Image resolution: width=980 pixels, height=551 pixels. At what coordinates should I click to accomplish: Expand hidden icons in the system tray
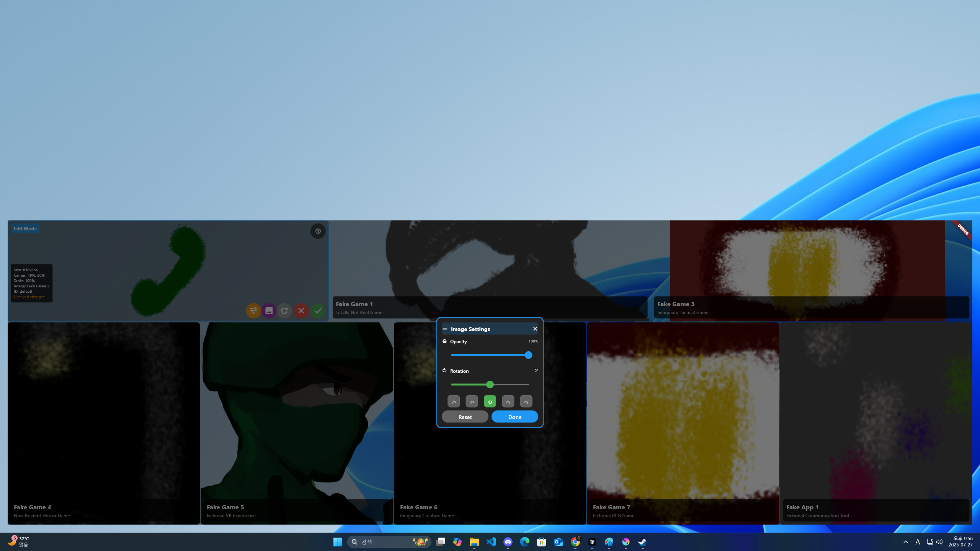tap(906, 541)
